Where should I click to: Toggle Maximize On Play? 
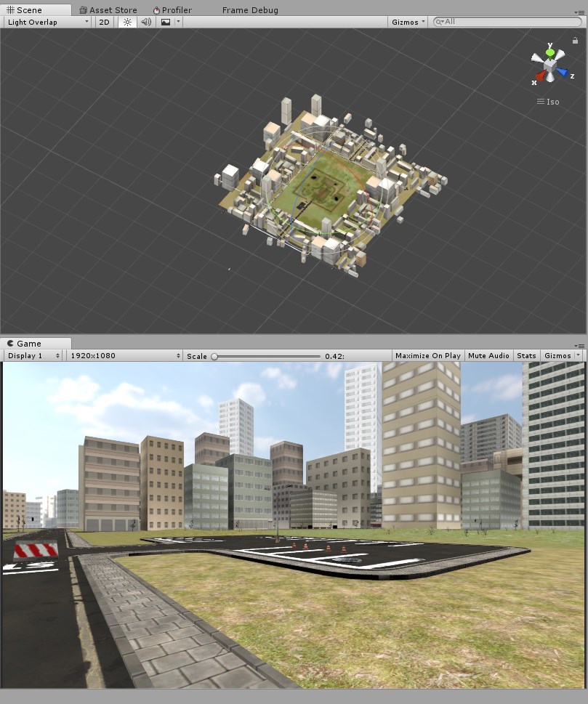coord(428,355)
